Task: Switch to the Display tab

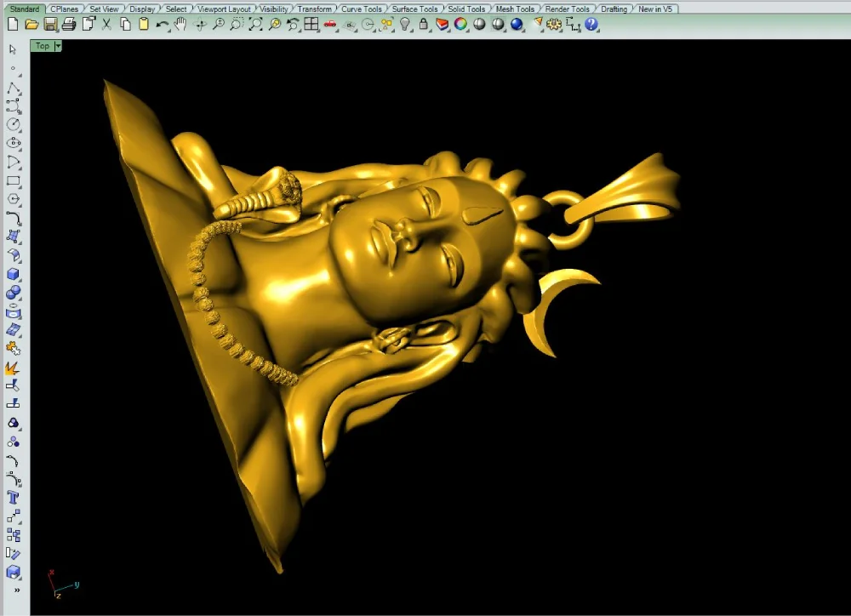Action: tap(141, 9)
